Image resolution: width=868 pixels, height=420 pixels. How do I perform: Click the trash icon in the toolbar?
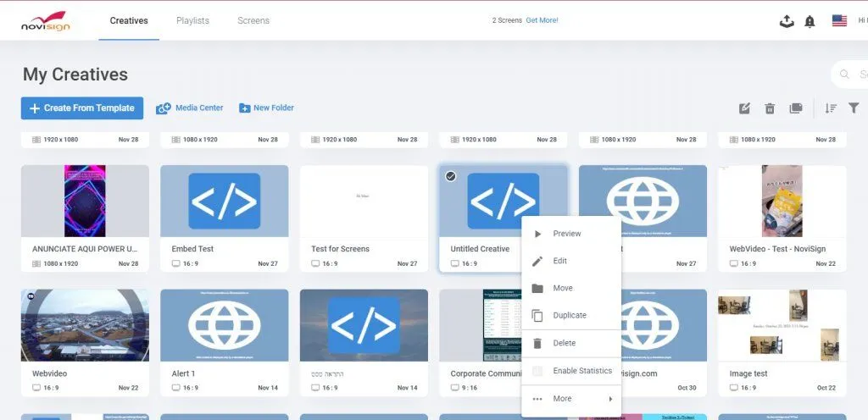click(x=770, y=108)
